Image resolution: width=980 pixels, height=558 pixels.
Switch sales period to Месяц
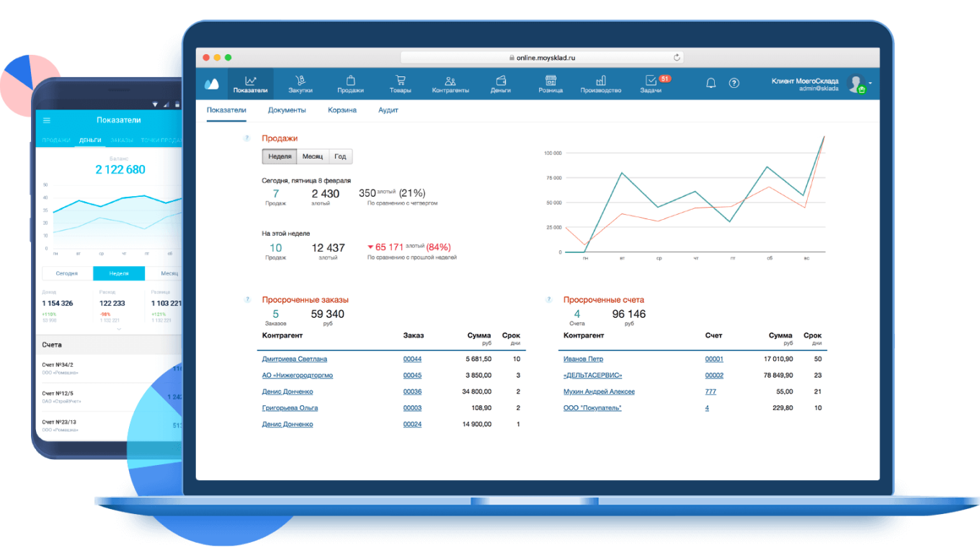[x=312, y=156]
